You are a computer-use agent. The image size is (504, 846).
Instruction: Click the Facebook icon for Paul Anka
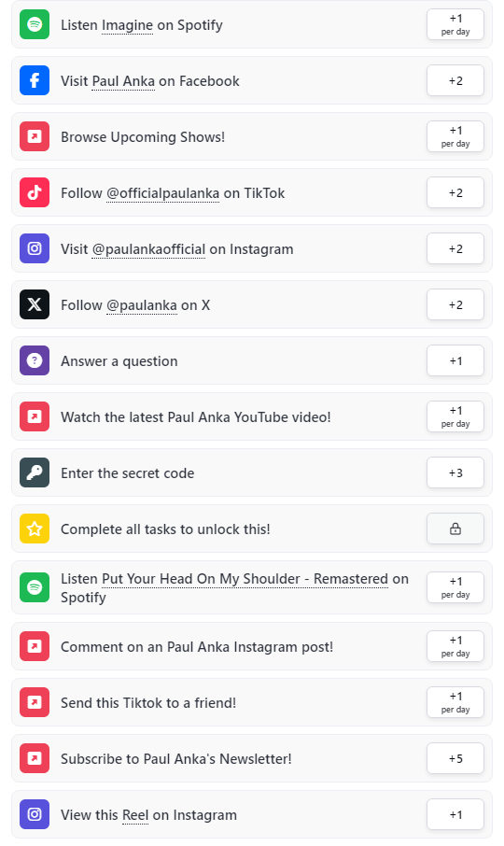[35, 81]
